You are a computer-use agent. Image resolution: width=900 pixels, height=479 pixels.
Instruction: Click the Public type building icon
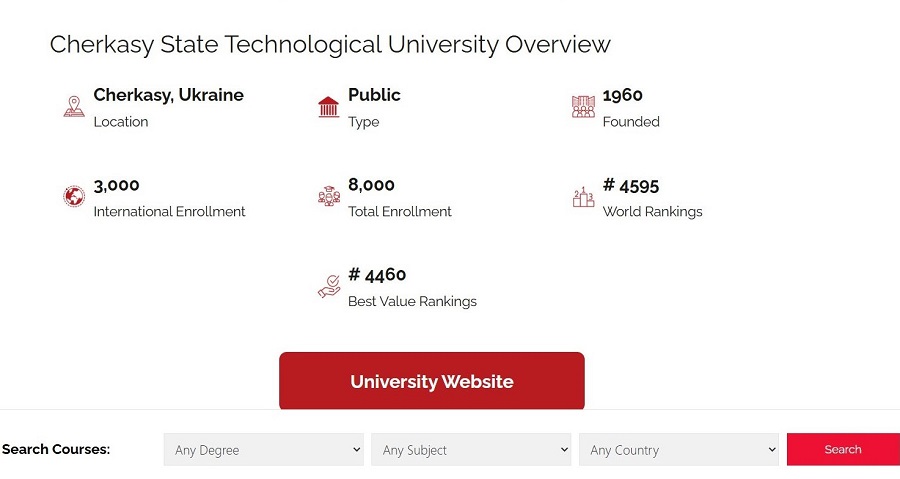(328, 107)
